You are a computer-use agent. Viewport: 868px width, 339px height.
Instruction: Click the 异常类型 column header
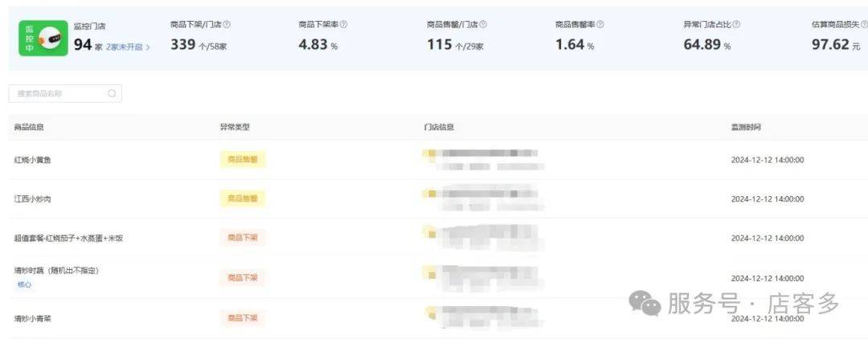pyautogui.click(x=235, y=127)
